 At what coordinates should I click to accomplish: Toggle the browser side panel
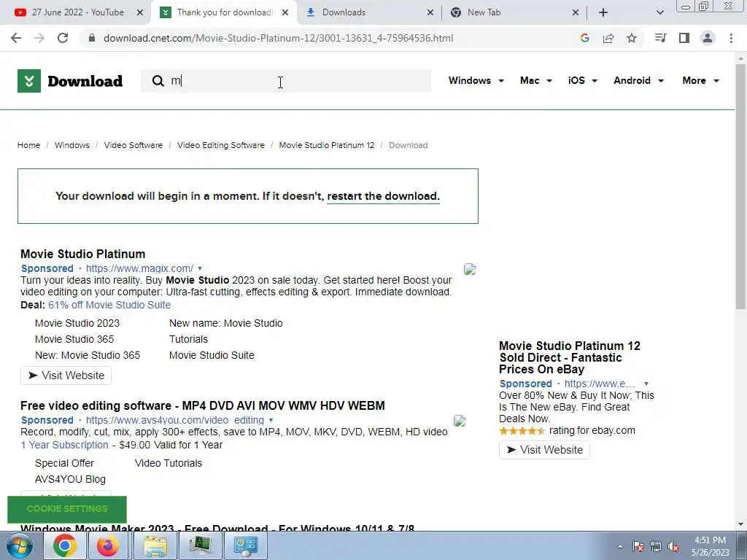[684, 38]
